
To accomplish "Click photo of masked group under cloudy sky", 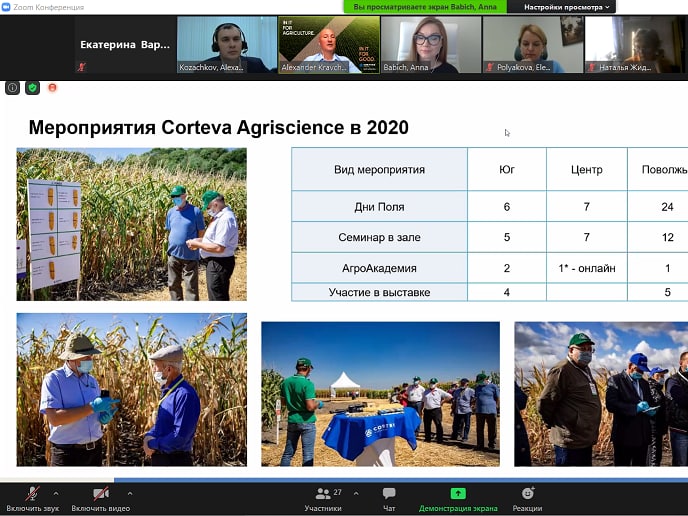I will (601, 394).
